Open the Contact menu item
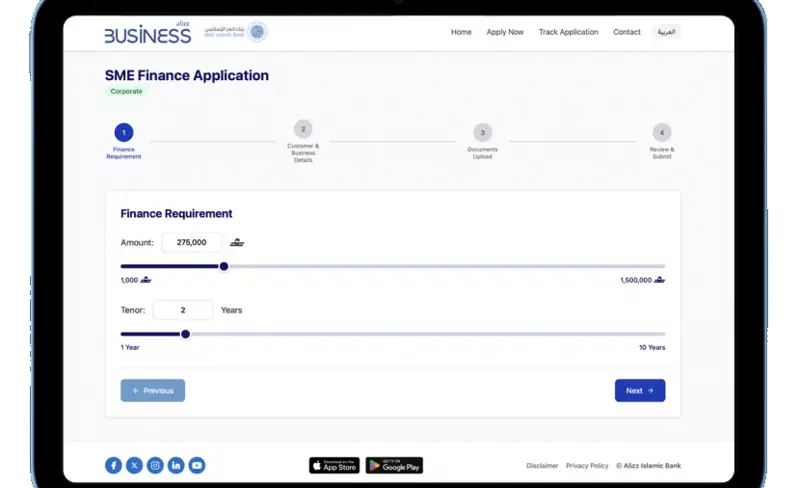 [627, 32]
